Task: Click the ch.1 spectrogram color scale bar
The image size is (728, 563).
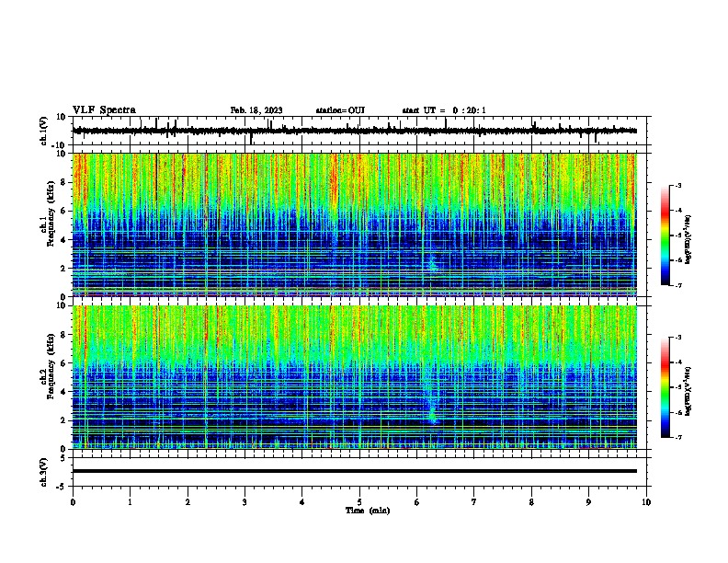Action: point(665,236)
